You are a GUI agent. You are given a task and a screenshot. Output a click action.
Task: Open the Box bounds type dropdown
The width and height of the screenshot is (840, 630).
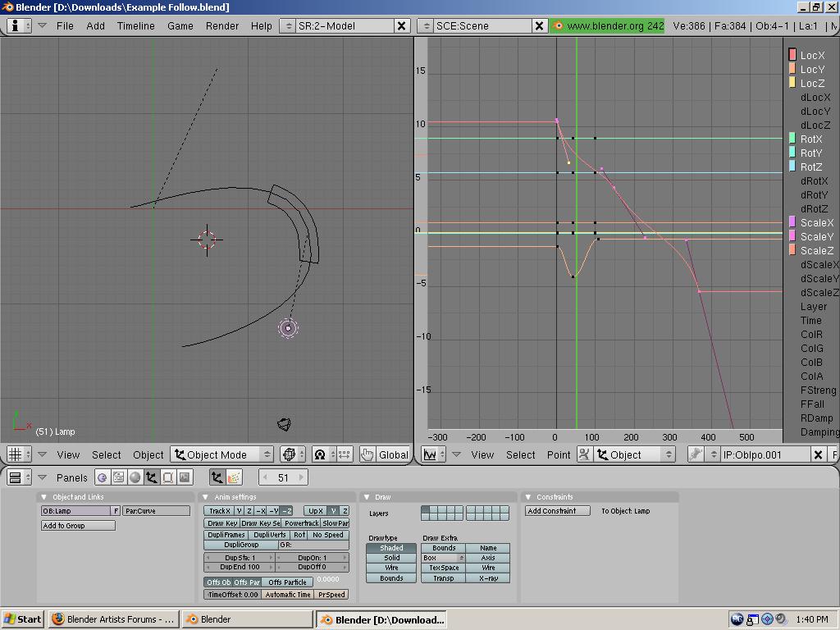[443, 558]
